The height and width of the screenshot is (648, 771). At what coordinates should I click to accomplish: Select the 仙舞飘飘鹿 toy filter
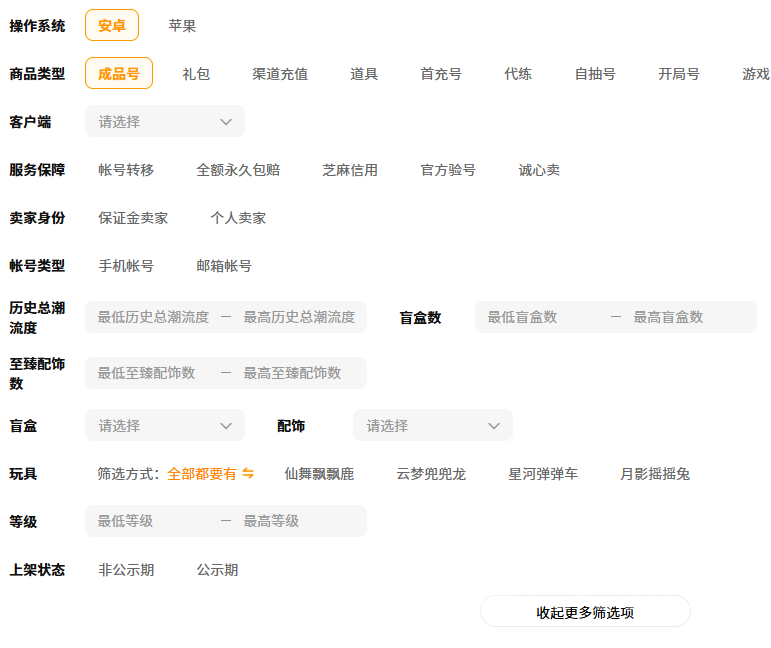(319, 474)
